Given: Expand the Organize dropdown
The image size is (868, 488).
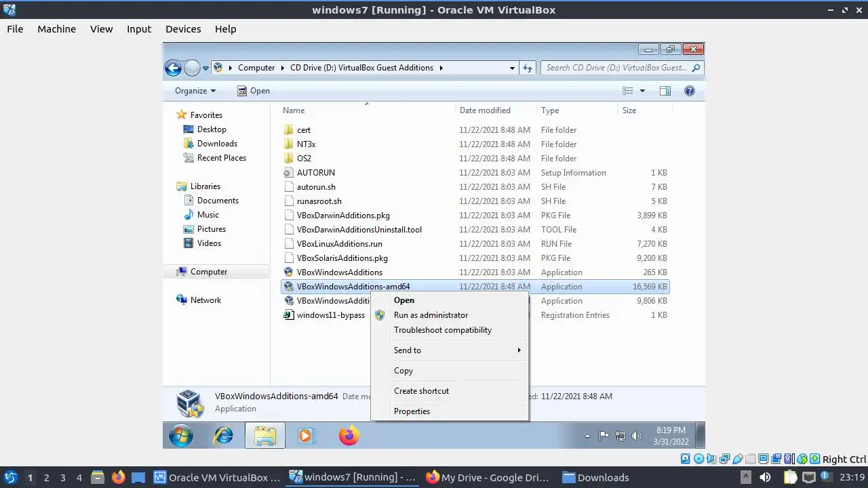Looking at the screenshot, I should 195,91.
